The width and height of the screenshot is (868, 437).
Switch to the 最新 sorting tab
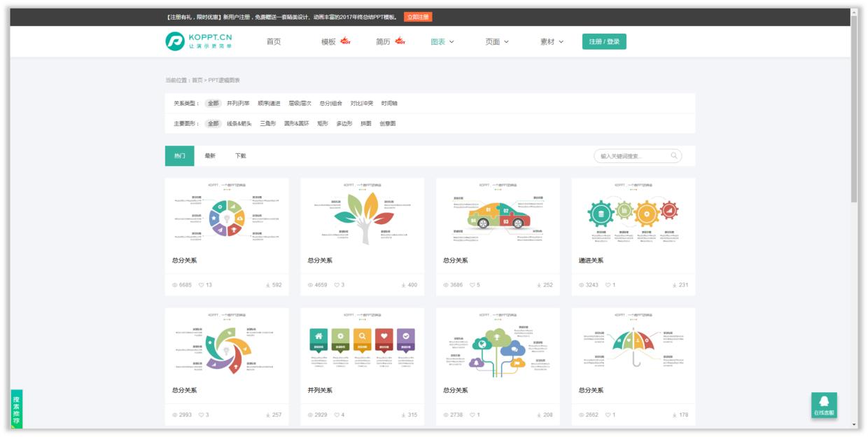[210, 155]
